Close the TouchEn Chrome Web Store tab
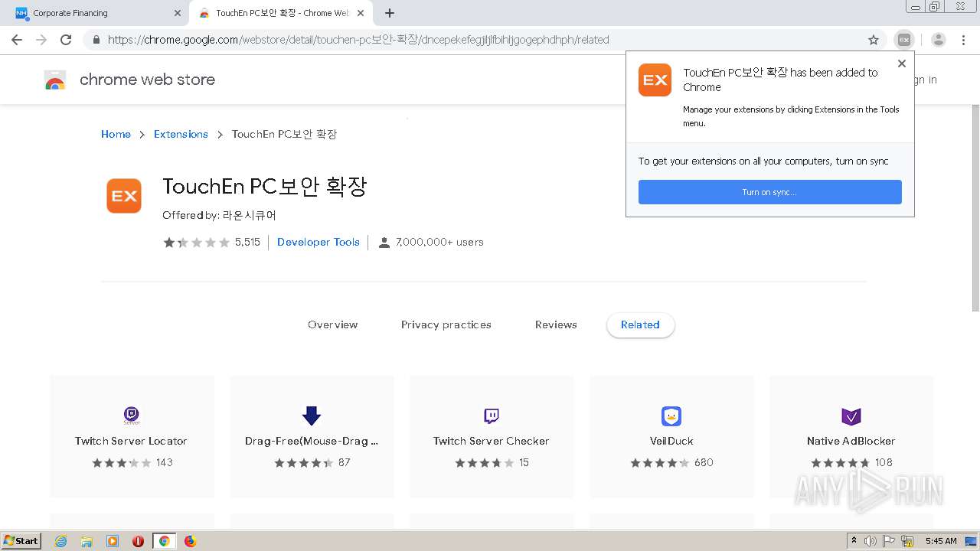This screenshot has width=980, height=551. 361,13
